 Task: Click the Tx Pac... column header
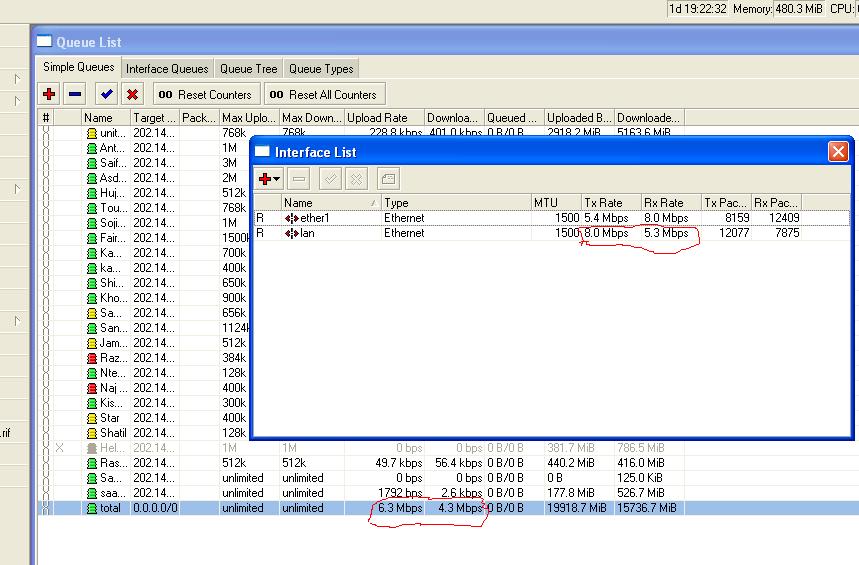[726, 203]
